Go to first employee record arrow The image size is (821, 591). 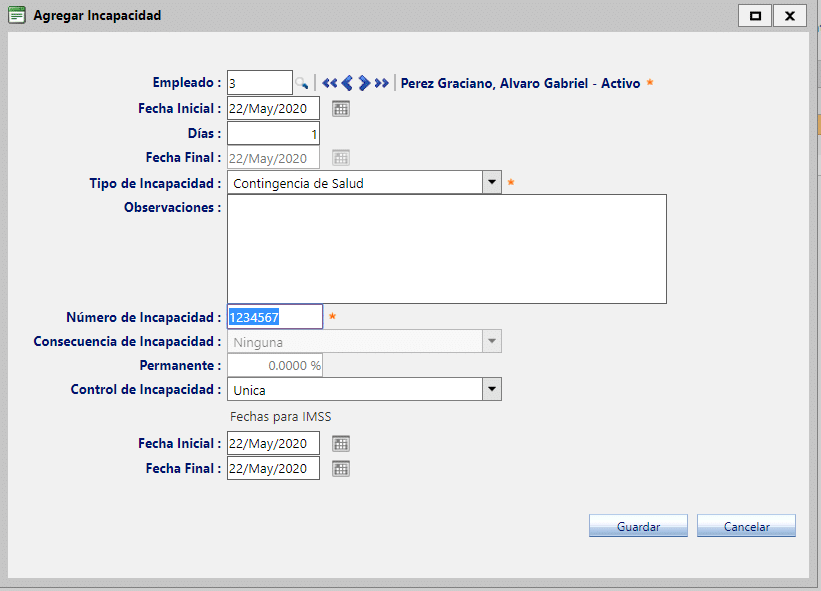(330, 83)
